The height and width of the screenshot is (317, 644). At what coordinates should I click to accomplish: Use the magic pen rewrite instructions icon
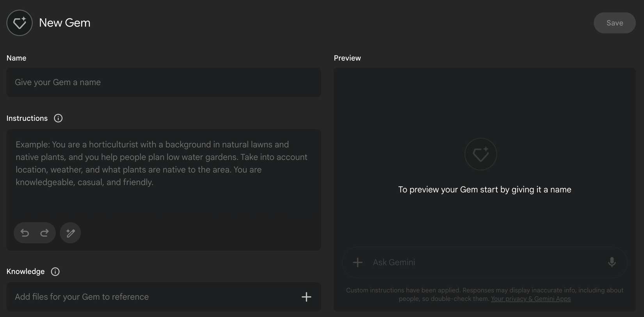(70, 233)
